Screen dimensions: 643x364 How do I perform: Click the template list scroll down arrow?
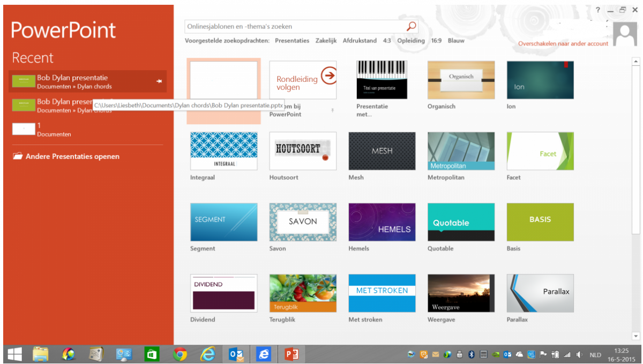[x=636, y=336]
